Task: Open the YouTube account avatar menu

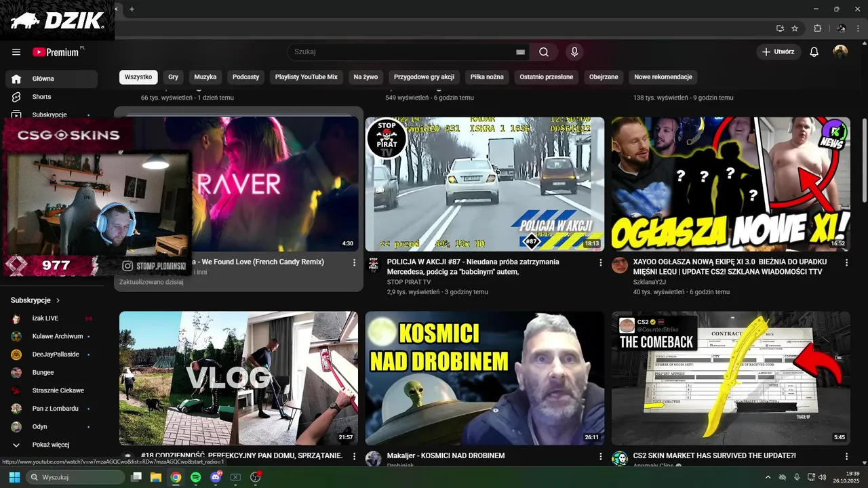Action: pyautogui.click(x=840, y=52)
